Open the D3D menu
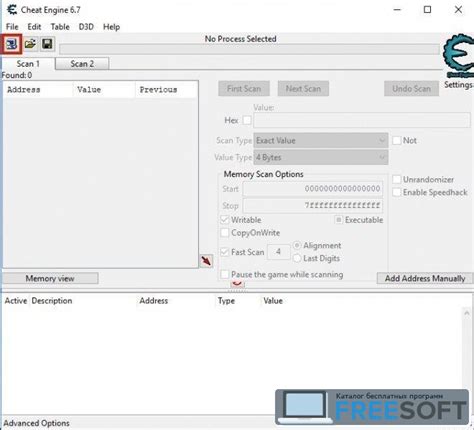474x430 pixels. [x=86, y=27]
